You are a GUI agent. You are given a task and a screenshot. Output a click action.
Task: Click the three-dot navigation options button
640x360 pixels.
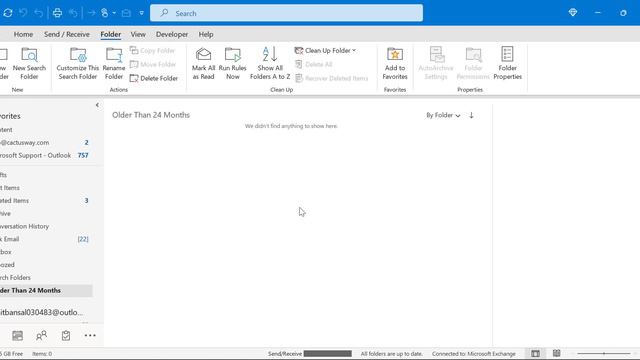point(90,336)
